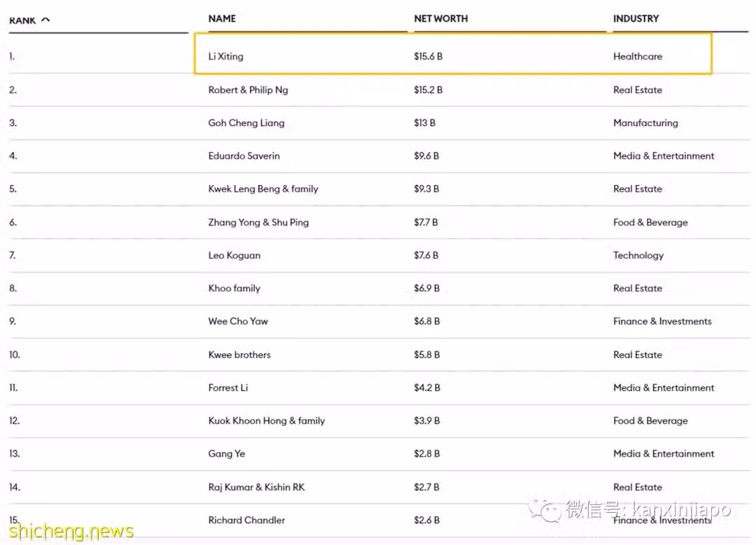Image resolution: width=756 pixels, height=545 pixels.
Task: Select rank number 5. in the table
Action: pos(13,189)
